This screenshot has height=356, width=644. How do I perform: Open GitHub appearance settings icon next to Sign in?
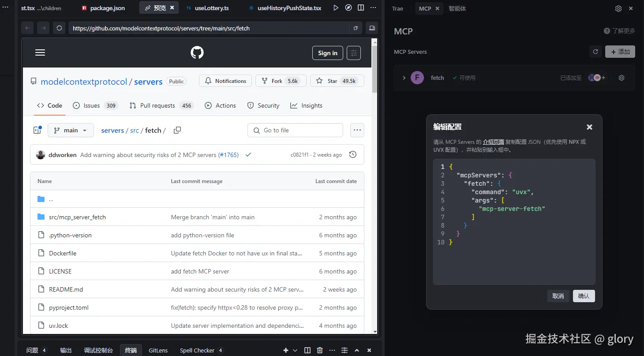pos(354,53)
